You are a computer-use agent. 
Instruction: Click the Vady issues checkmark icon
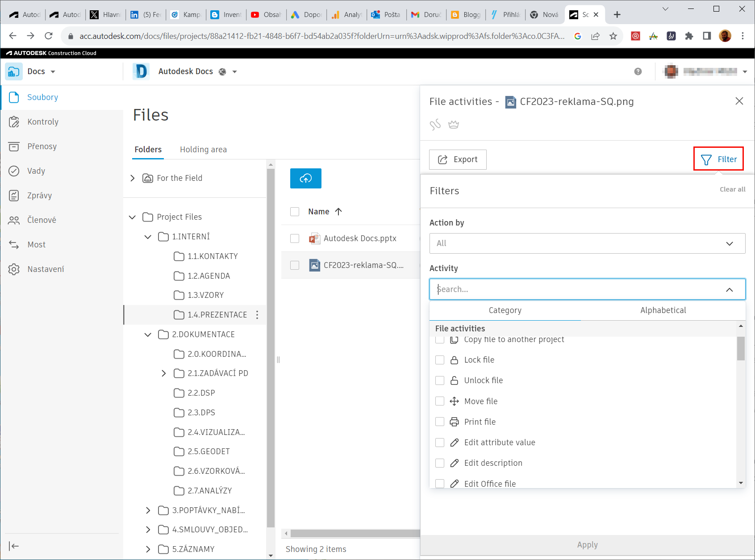point(14,171)
